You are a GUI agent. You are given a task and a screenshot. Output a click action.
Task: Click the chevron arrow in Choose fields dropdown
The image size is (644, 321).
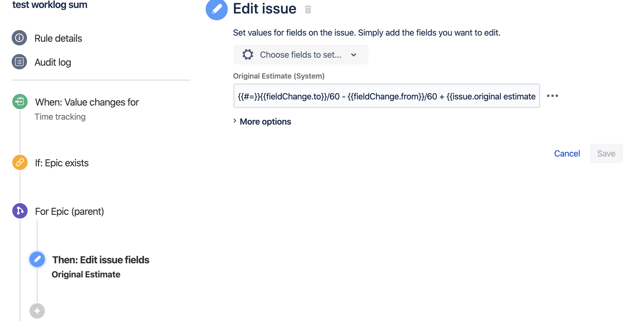tap(354, 55)
